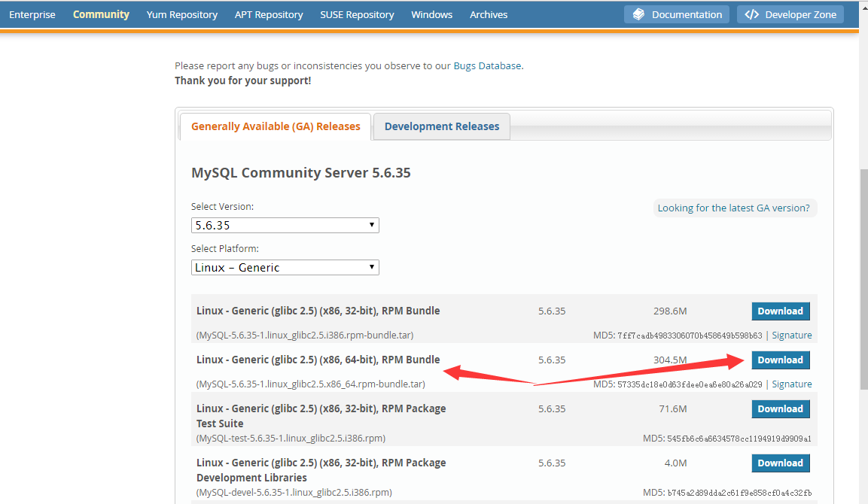Screen dimensions: 868x504
Task: Select the Community tab
Action: [101, 14]
